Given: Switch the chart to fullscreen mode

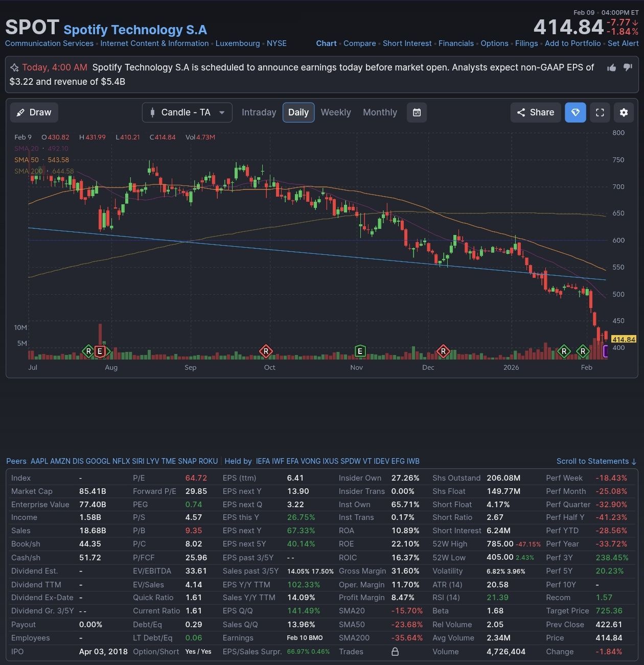Looking at the screenshot, I should [600, 112].
